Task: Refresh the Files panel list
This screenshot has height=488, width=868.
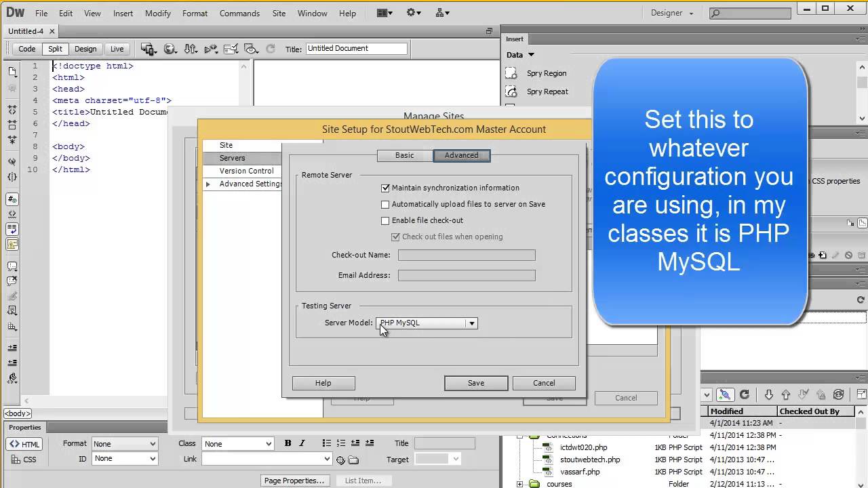Action: [745, 394]
